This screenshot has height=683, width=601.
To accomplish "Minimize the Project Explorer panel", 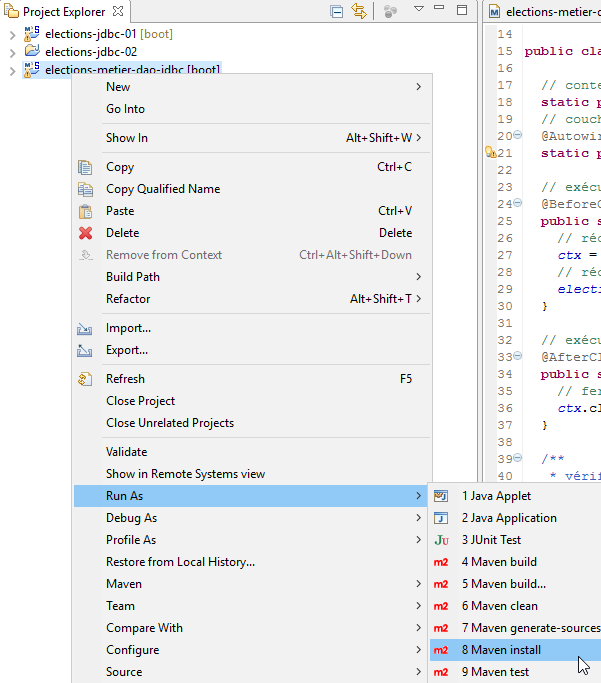I will pos(440,10).
